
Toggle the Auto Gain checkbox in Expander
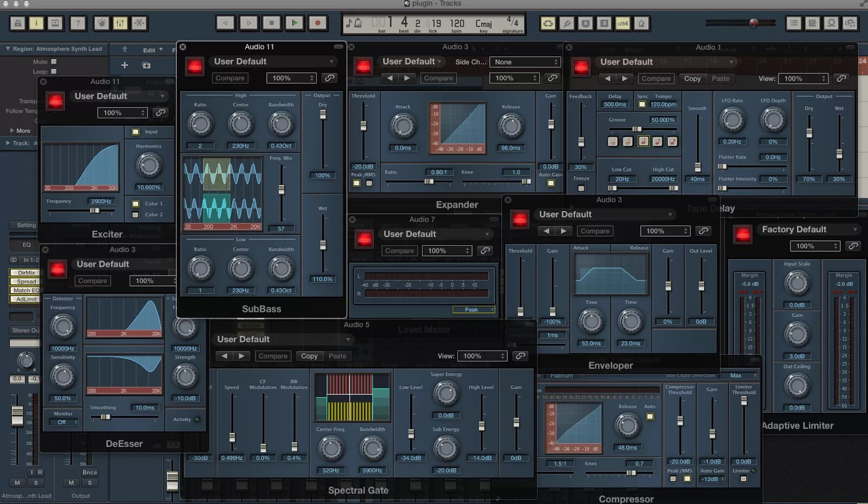551,183
